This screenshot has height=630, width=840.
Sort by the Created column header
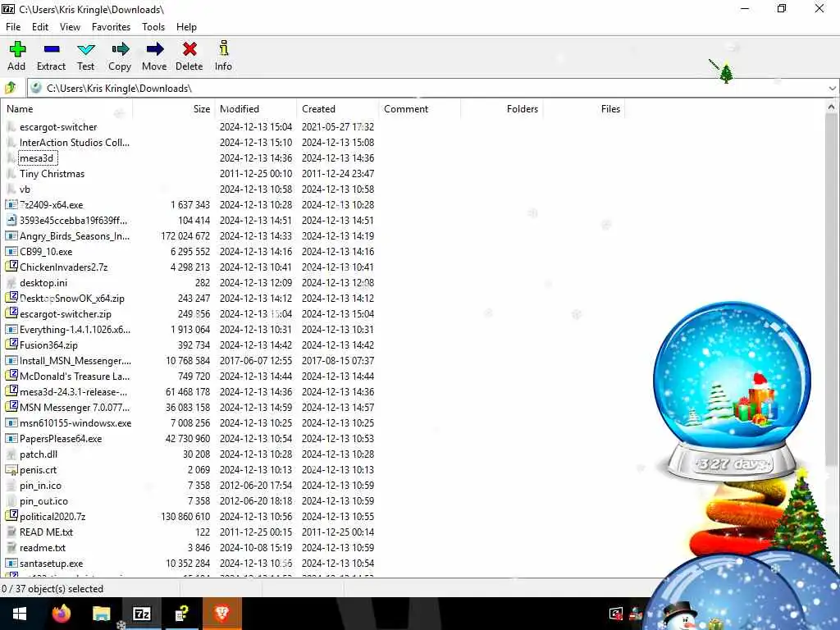click(x=337, y=109)
